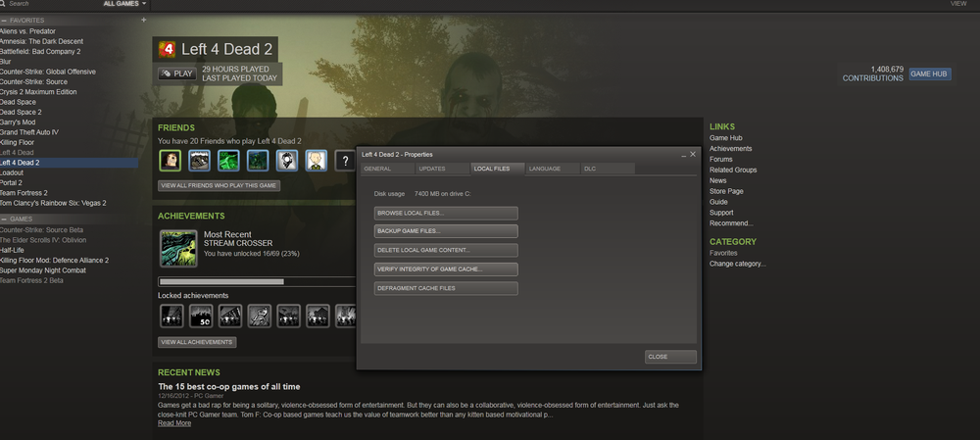Image resolution: width=980 pixels, height=440 pixels.
Task: Switch to the General tab in Properties
Action: point(387,169)
